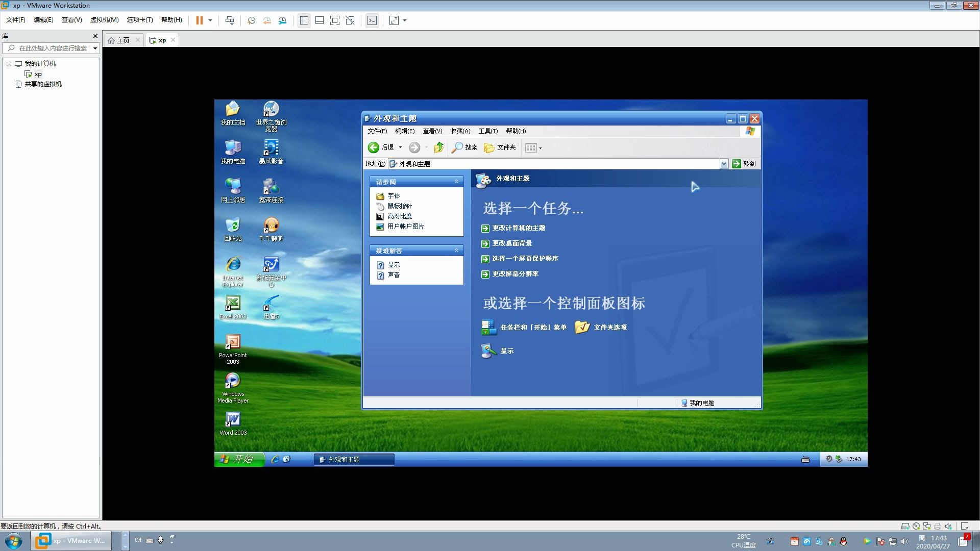Open the back button history dropdown arrow

tap(400, 147)
